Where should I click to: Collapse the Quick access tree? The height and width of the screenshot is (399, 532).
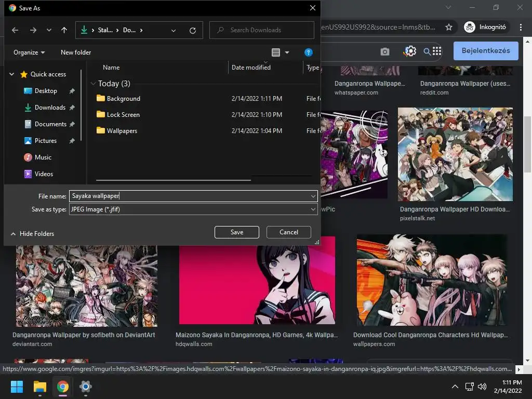11,74
